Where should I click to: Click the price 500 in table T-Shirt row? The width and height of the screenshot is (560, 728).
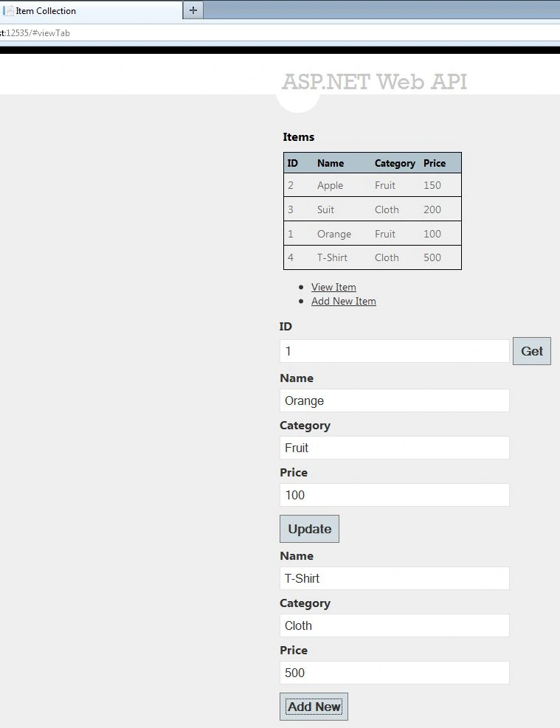pyautogui.click(x=432, y=257)
